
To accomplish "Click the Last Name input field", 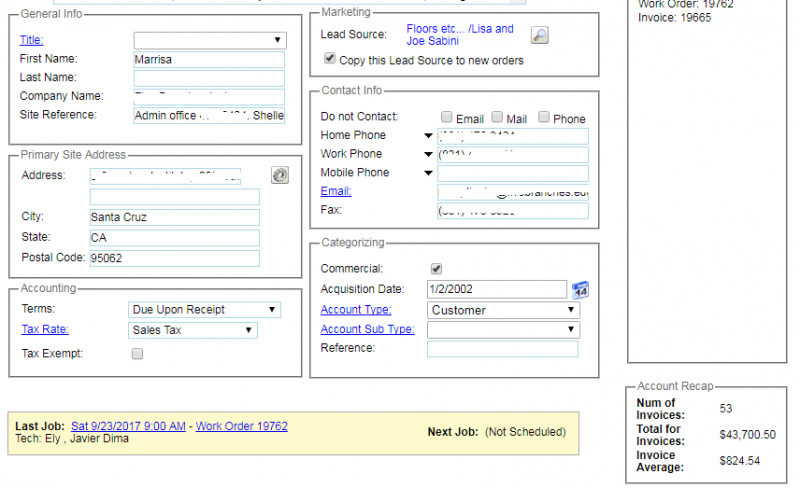I will (209, 78).
